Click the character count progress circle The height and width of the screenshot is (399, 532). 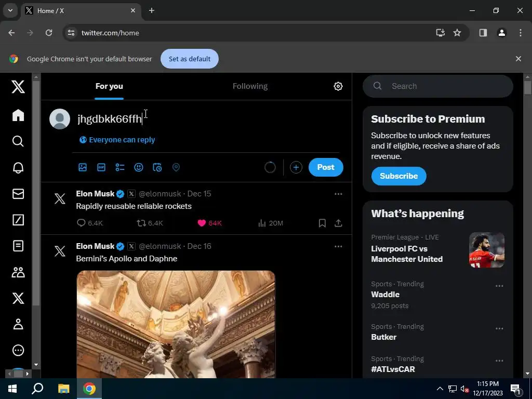[x=270, y=167]
